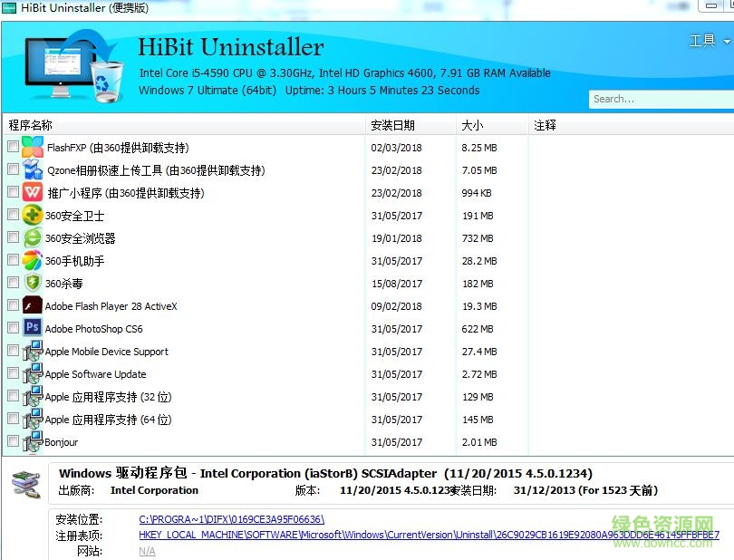Viewport: 734px width, 560px height.
Task: Check the FlashFXP checkbox
Action: point(13,147)
